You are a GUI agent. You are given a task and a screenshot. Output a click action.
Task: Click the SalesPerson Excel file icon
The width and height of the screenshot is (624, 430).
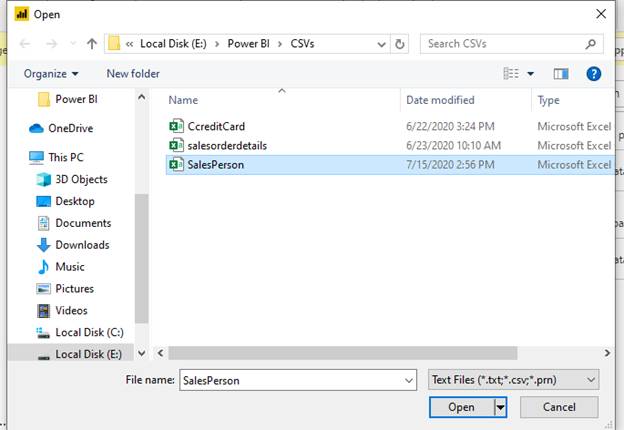(x=176, y=165)
